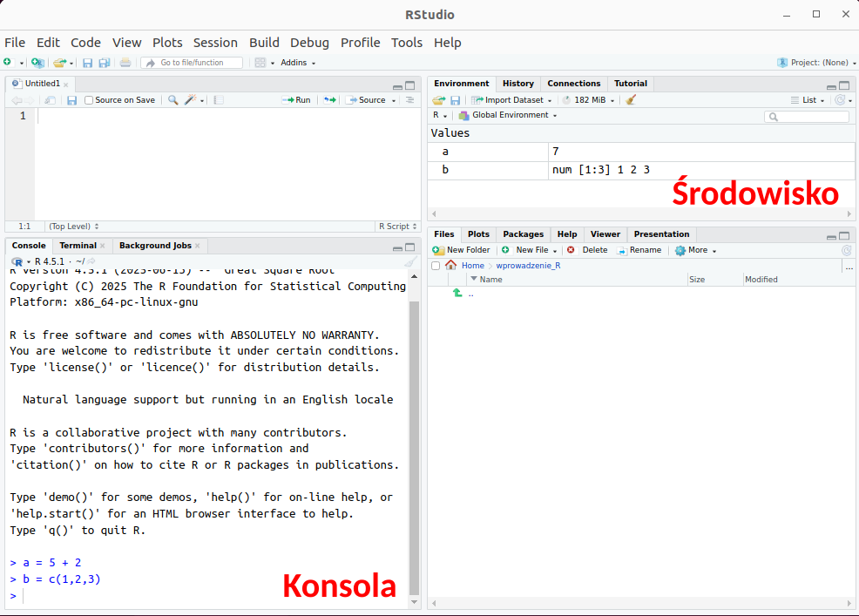
Task: Clear the console with the broom icon
Action: click(411, 261)
